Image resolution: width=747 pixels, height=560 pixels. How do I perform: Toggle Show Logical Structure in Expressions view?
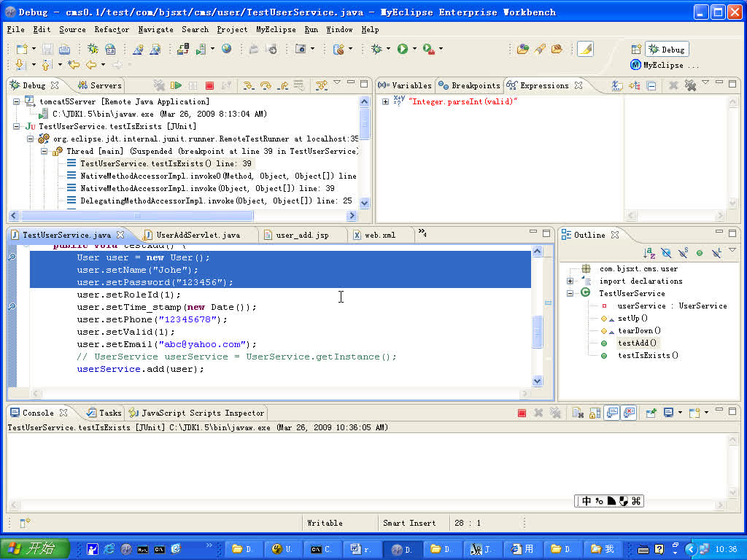[634, 86]
